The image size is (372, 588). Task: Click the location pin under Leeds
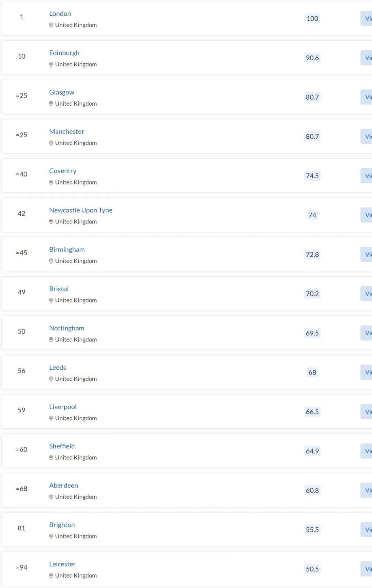[51, 379]
